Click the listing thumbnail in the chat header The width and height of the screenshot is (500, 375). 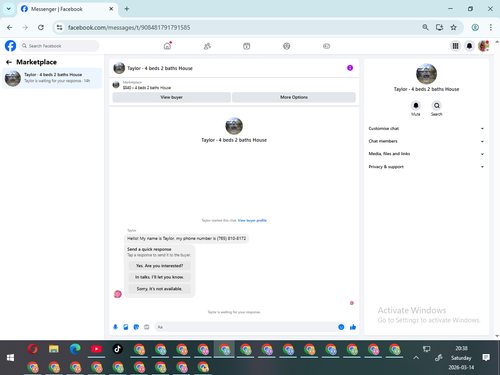[x=119, y=68]
